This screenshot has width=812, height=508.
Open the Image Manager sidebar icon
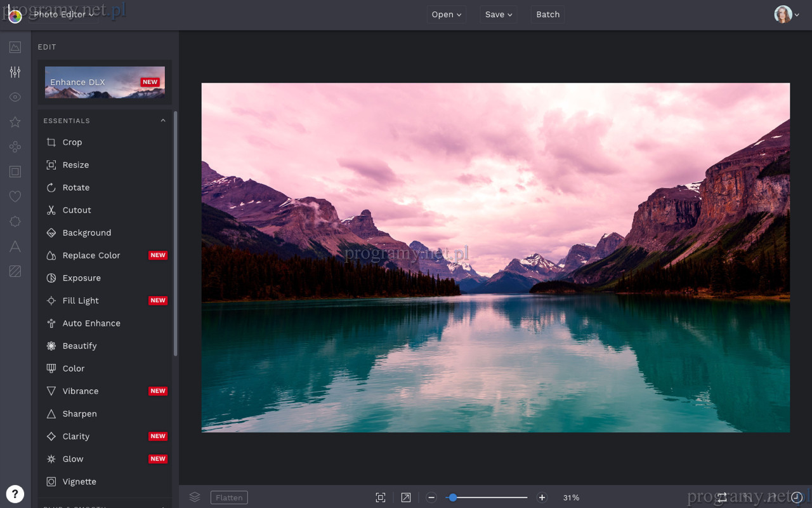(15, 47)
